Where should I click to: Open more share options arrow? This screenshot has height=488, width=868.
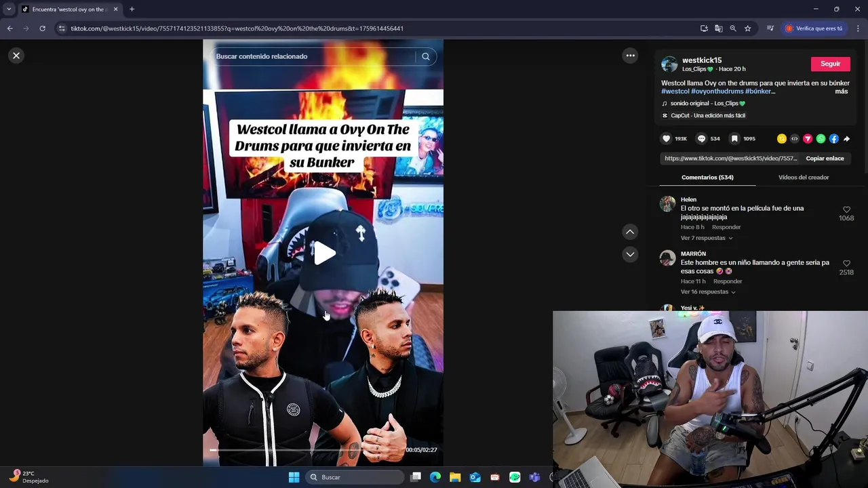846,138
